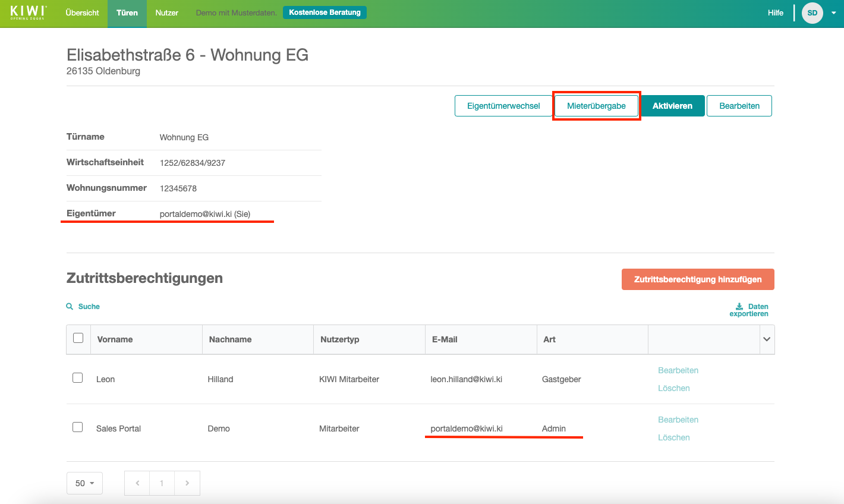Open the 50 rows-per-page dropdown
Screen dimensions: 844x504
[x=84, y=483]
